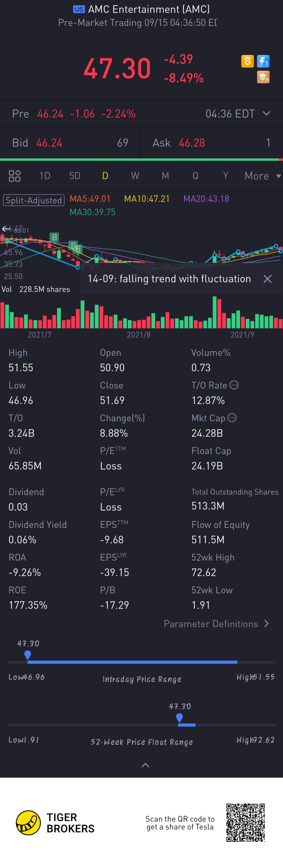Tap the blue lightning bolt icon
The image size is (283, 868).
(263, 61)
